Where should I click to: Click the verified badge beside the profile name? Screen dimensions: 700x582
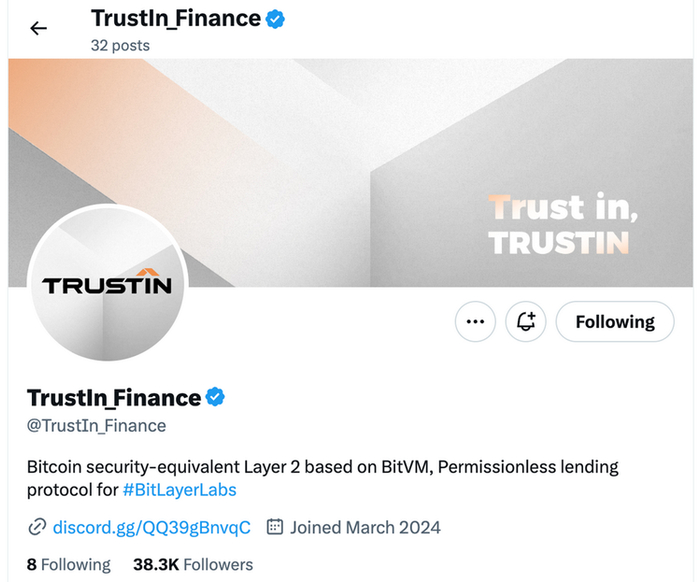pos(215,398)
